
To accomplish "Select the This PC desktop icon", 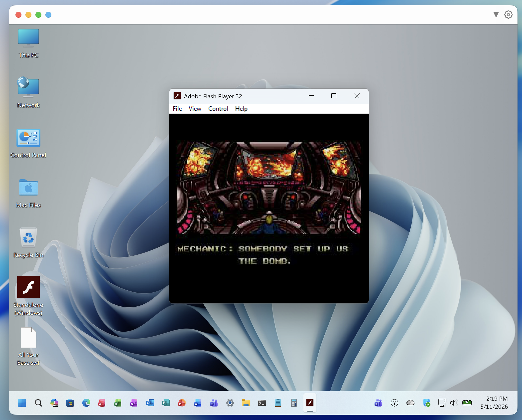I will pos(28,44).
